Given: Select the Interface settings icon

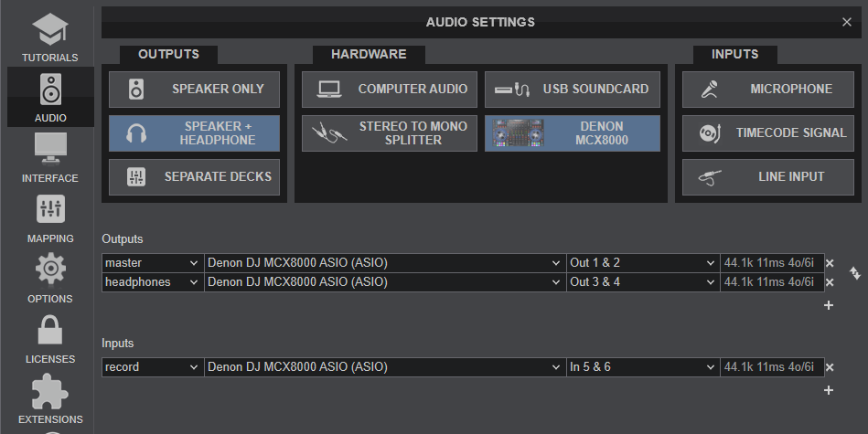Looking at the screenshot, I should coord(49,156).
